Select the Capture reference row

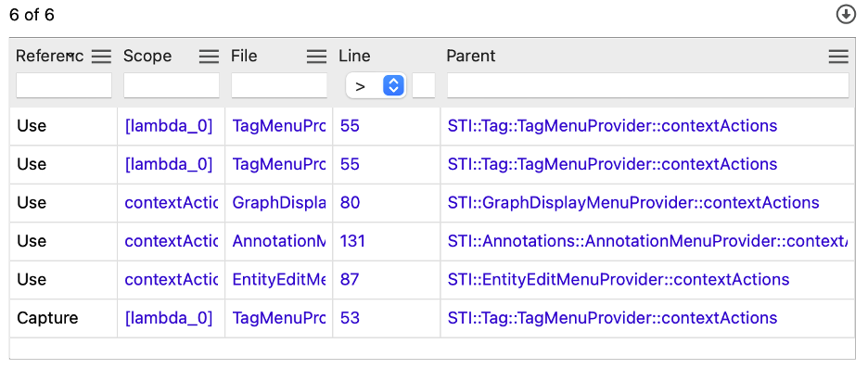coord(432,318)
